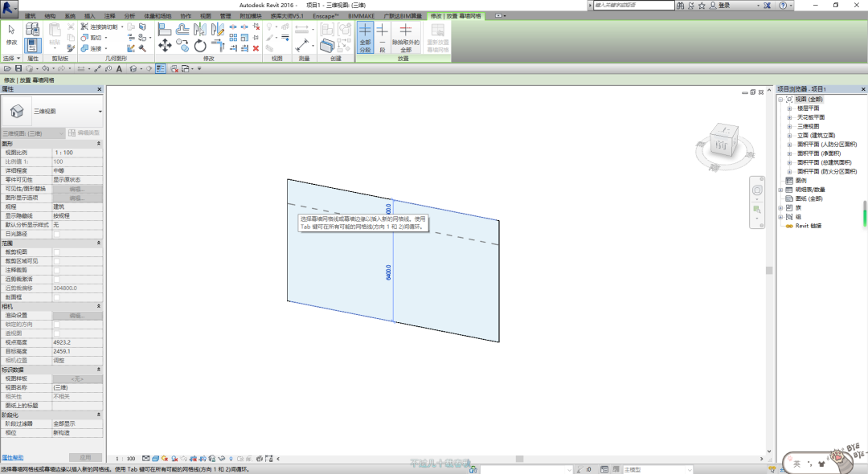Image resolution: width=868 pixels, height=474 pixels.
Task: Click the red Delete X icon
Action: click(256, 47)
